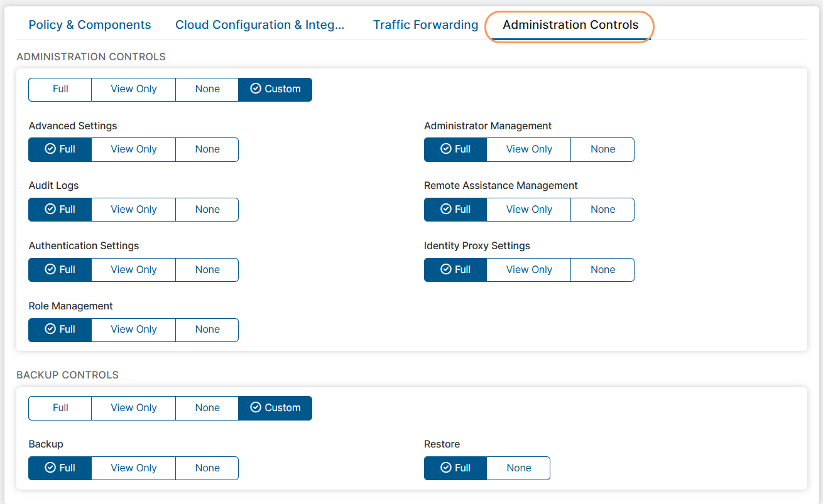
Task: Set Administration Controls to Full
Action: (60, 89)
